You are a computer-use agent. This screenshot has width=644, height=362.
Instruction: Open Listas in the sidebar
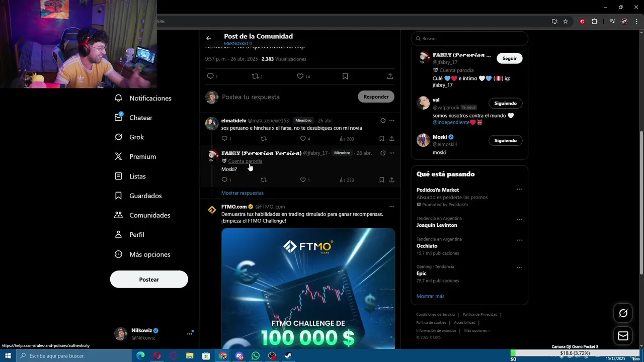130,176
